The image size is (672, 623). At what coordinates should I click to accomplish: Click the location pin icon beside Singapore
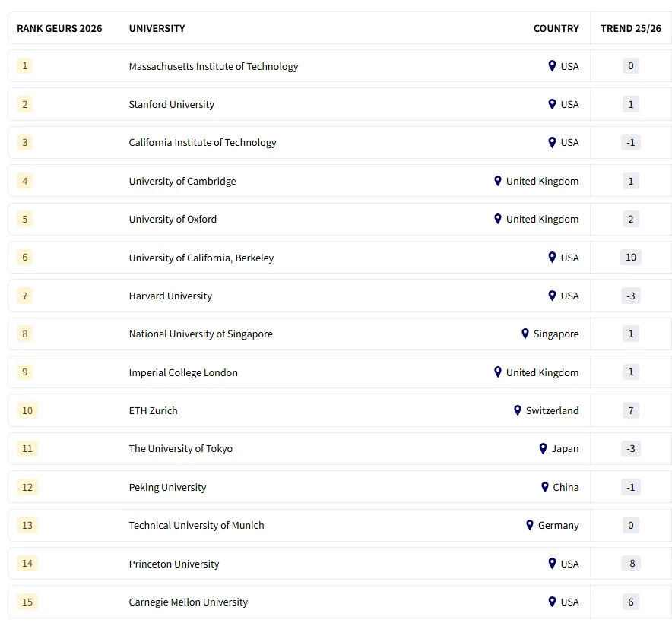pyautogui.click(x=525, y=334)
